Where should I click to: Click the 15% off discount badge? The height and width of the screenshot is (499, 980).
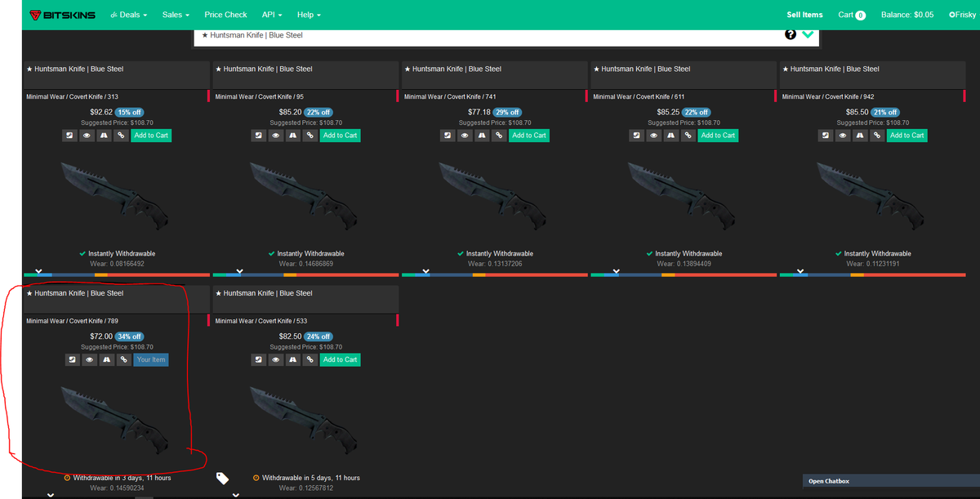click(131, 112)
